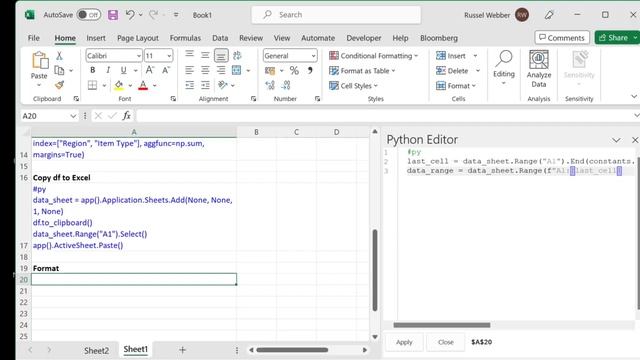Screen dimensions: 640x360
Task: Open the Font name dropdown
Action: (x=138, y=56)
